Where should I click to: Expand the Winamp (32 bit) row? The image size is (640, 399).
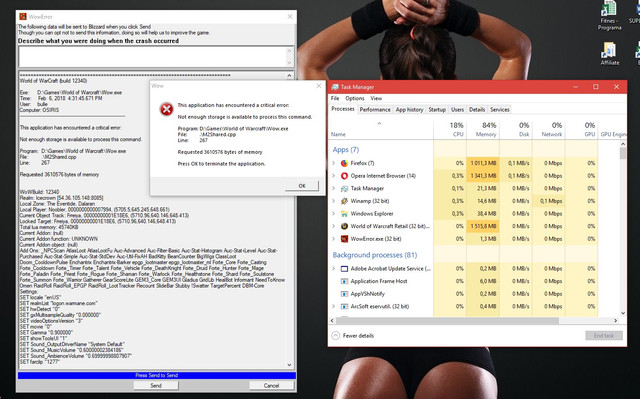pyautogui.click(x=333, y=201)
